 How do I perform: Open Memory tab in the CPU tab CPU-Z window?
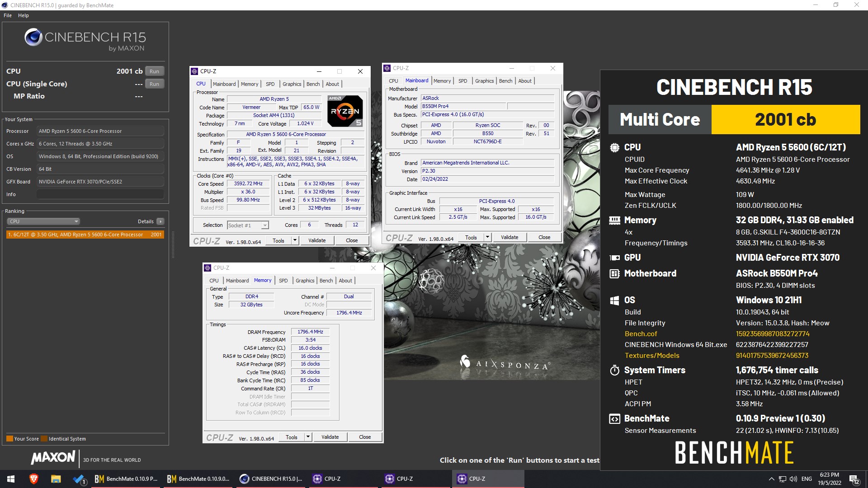(250, 84)
